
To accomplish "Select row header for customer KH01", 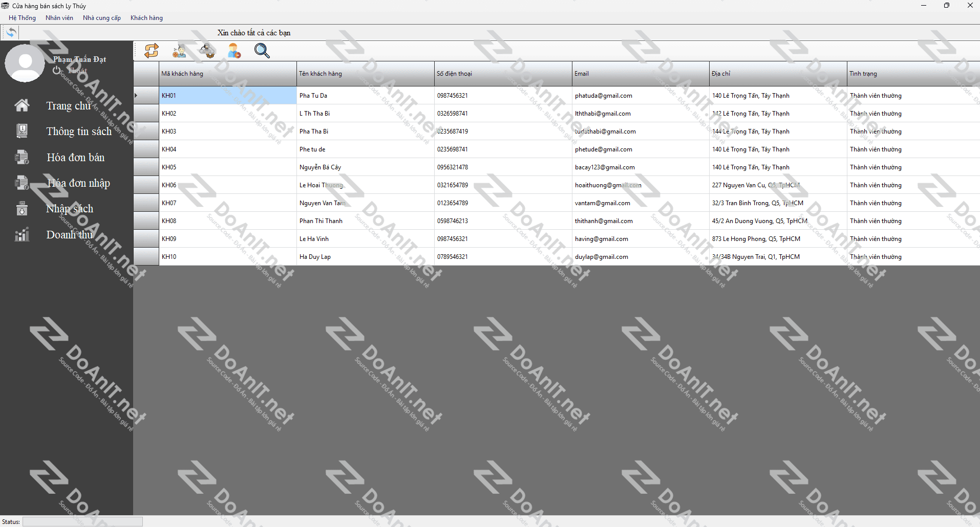I will click(x=146, y=95).
